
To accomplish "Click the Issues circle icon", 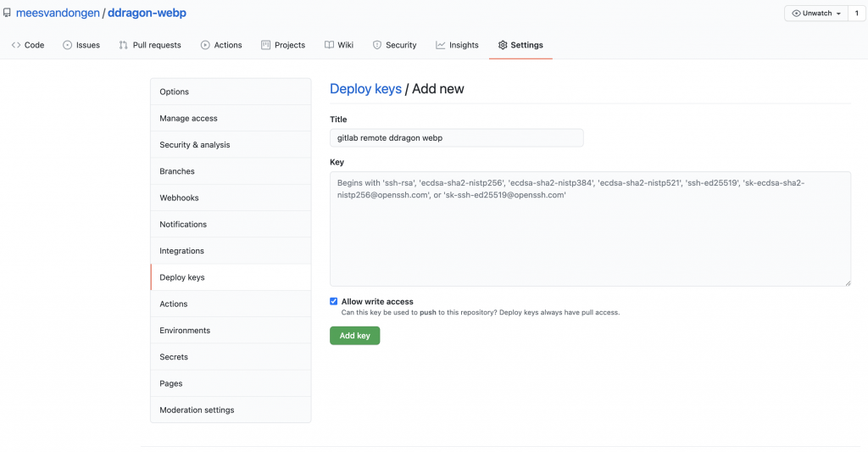I will pyautogui.click(x=67, y=45).
